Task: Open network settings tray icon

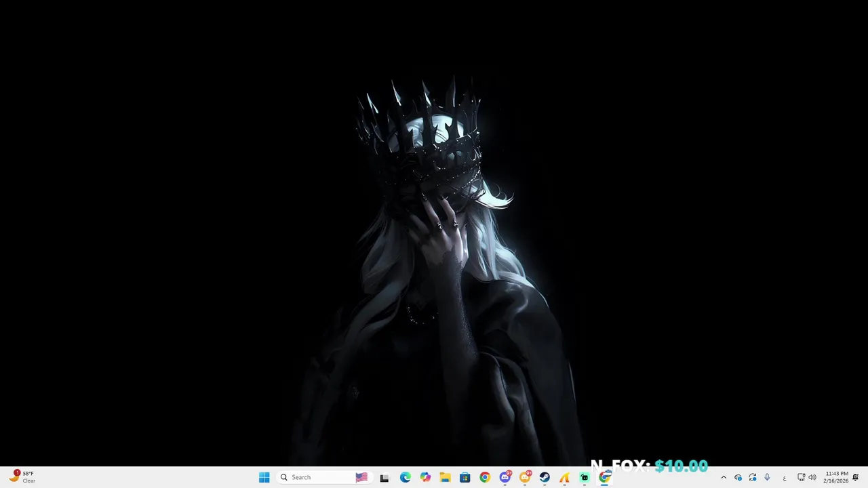Action: click(x=801, y=477)
